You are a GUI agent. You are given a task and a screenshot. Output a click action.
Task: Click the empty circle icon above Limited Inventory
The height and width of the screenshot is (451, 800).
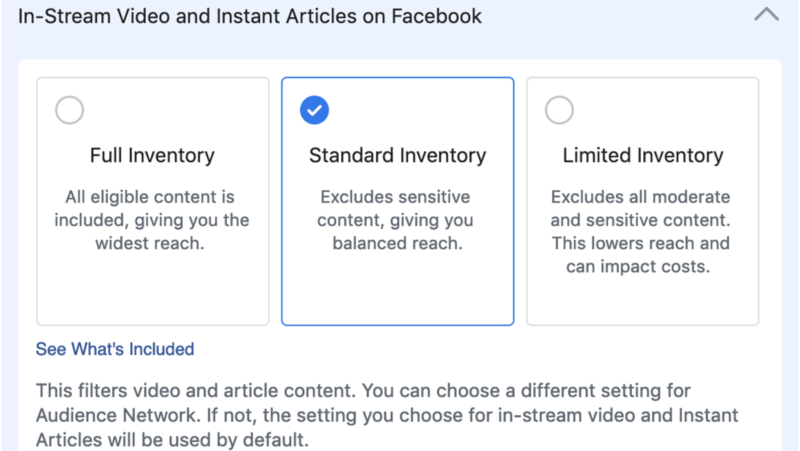point(560,111)
